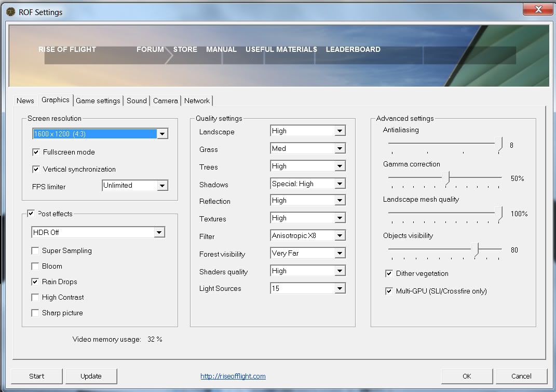Screen dimensions: 556x392
Task: Open the Shaders quality dropdown
Action: (x=308, y=271)
